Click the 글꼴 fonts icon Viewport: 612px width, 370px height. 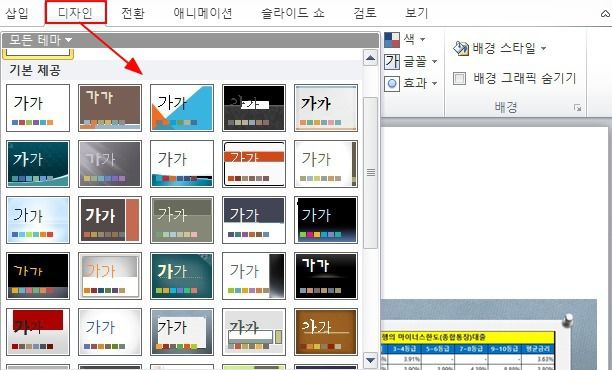click(x=392, y=62)
